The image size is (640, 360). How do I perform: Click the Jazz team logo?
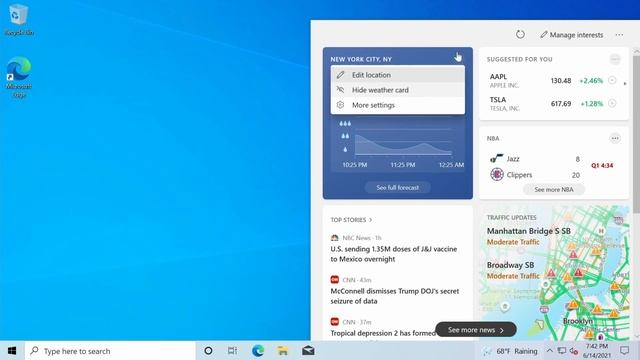(496, 159)
